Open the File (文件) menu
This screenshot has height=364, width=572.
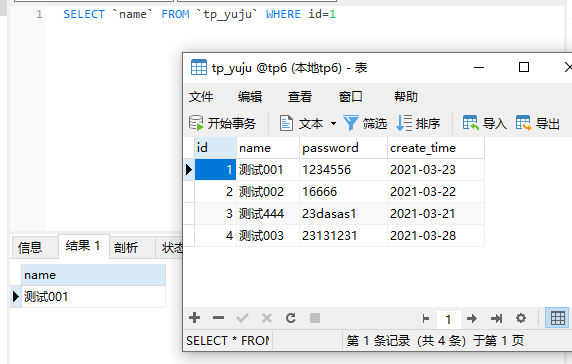click(x=201, y=97)
